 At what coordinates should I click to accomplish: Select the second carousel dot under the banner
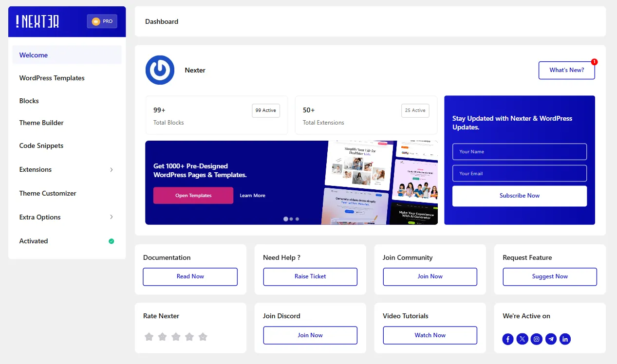coord(291,219)
